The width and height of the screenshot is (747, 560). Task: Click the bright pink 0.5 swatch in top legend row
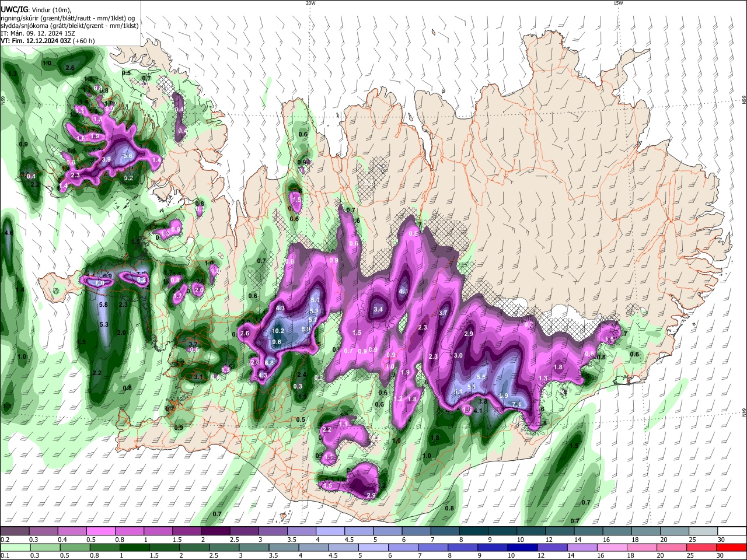click(x=100, y=531)
